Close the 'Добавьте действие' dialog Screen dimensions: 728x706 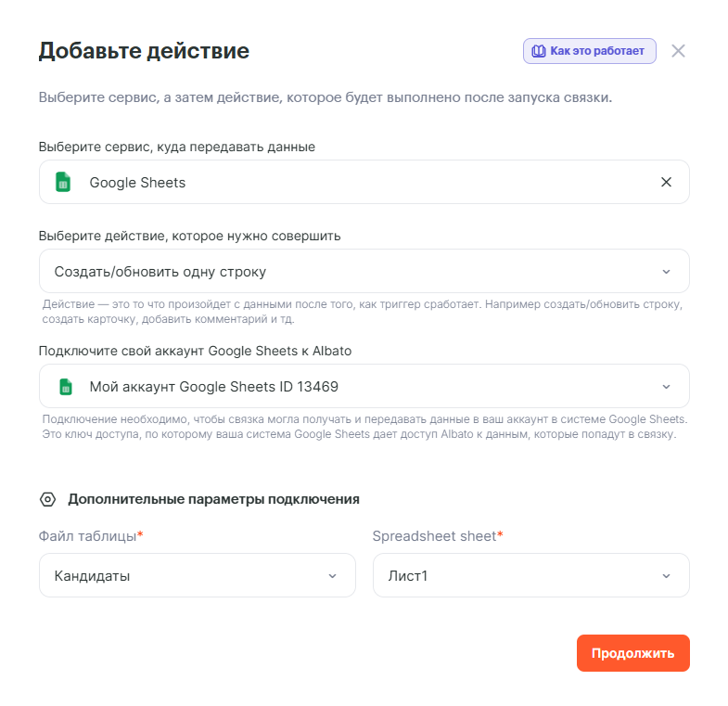pos(678,51)
